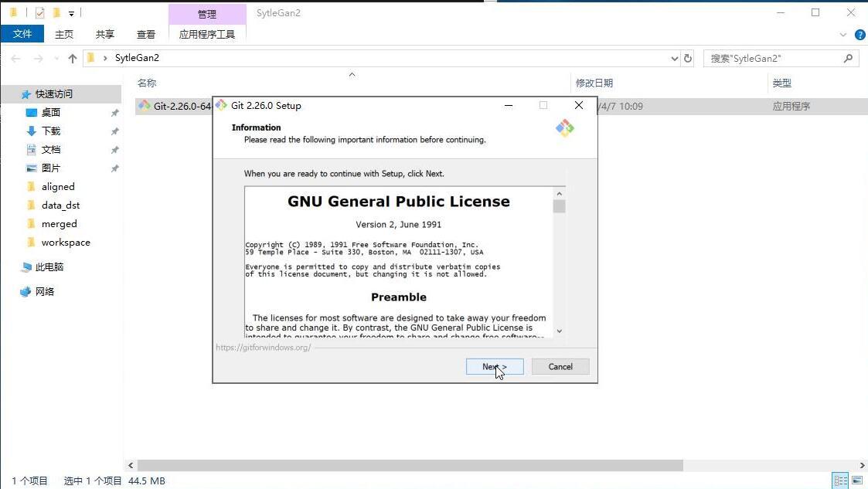
Task: Open the merged folder in the sidebar
Action: (x=59, y=224)
